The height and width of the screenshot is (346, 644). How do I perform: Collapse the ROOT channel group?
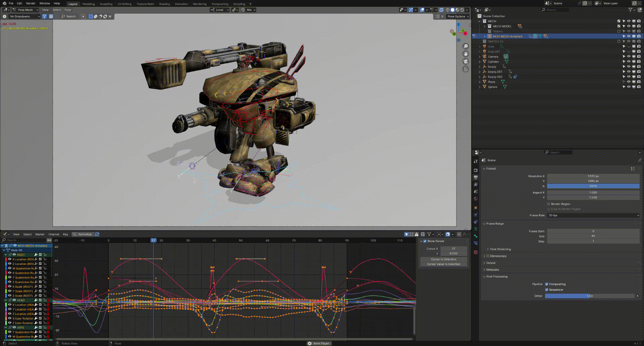pyautogui.click(x=6, y=255)
